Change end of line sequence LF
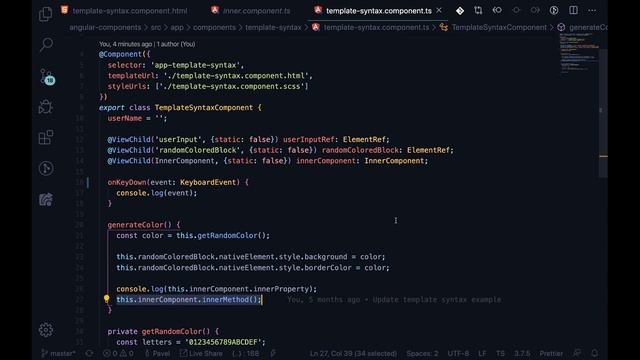The height and width of the screenshot is (360, 640). (x=482, y=353)
